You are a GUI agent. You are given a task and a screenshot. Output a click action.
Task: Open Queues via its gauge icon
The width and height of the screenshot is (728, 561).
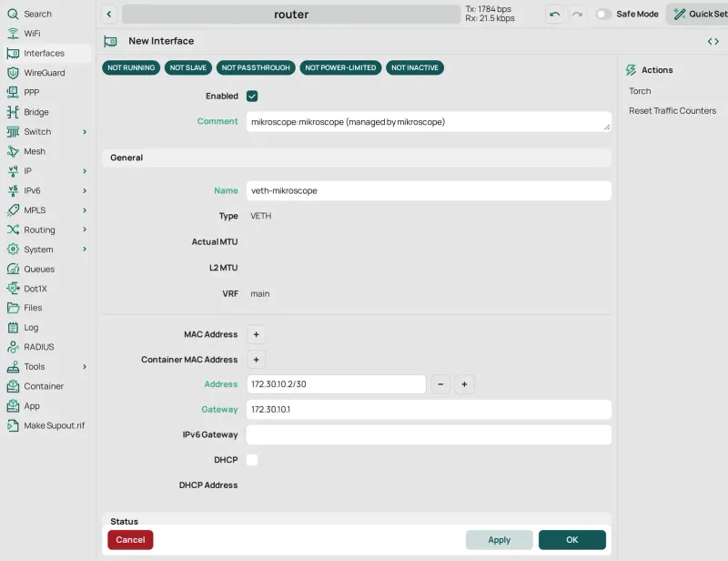[x=13, y=269]
